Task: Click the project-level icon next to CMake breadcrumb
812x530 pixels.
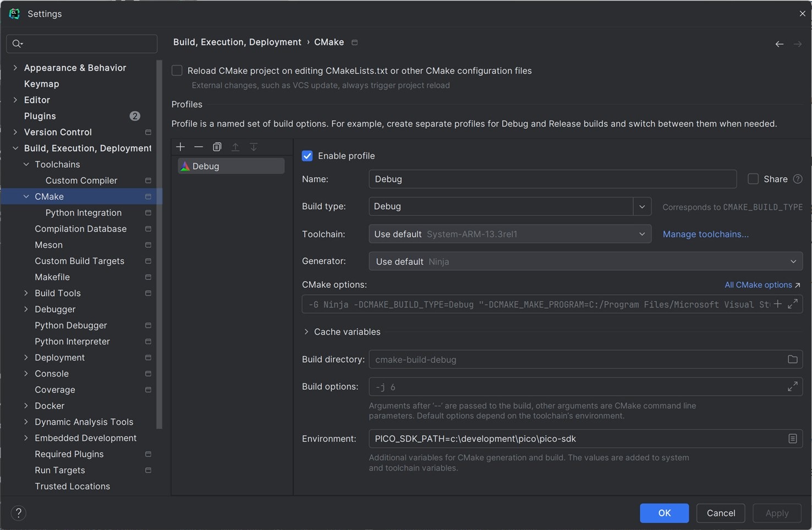Action: coord(355,42)
